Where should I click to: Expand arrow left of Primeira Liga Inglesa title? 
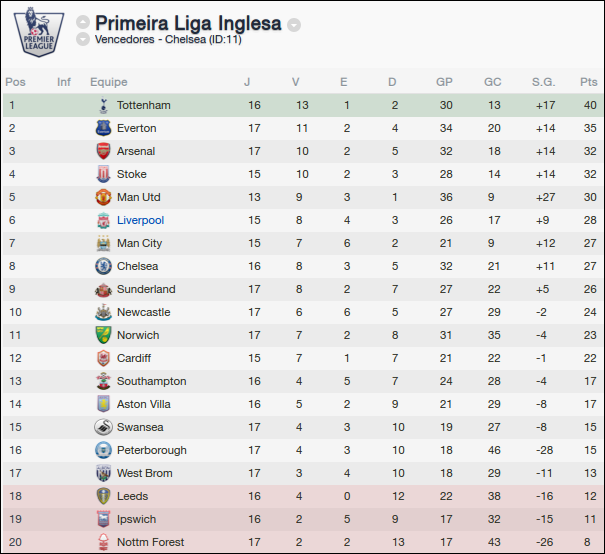83,23
